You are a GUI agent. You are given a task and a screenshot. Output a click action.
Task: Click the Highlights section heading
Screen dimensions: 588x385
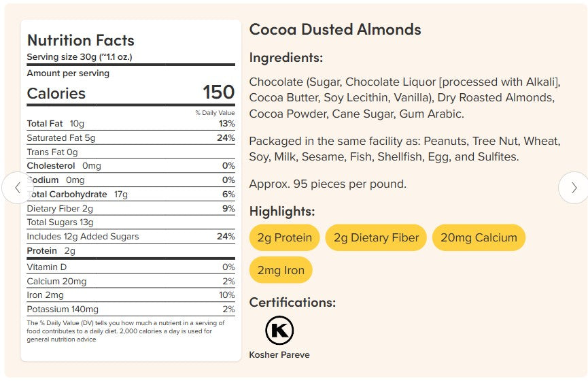click(282, 212)
